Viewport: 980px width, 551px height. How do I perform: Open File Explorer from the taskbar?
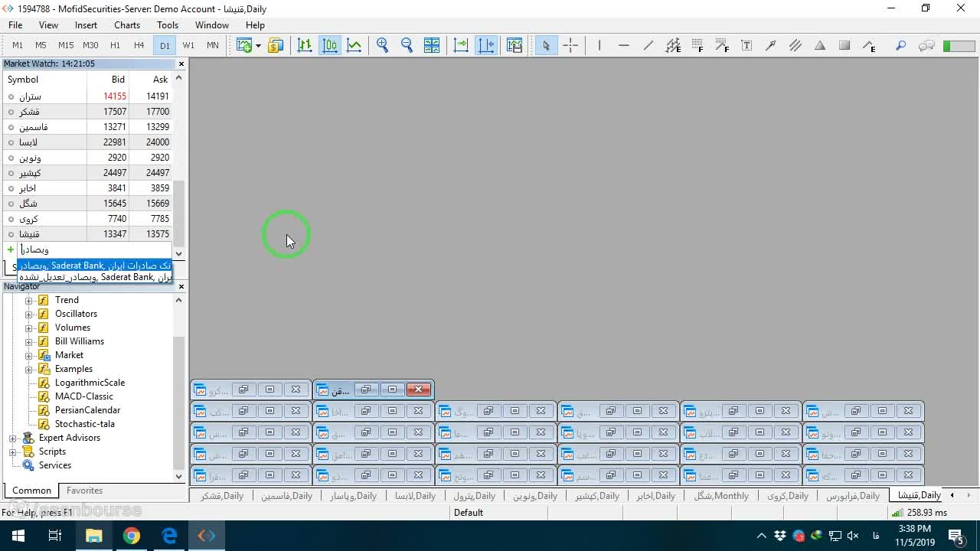click(x=93, y=536)
